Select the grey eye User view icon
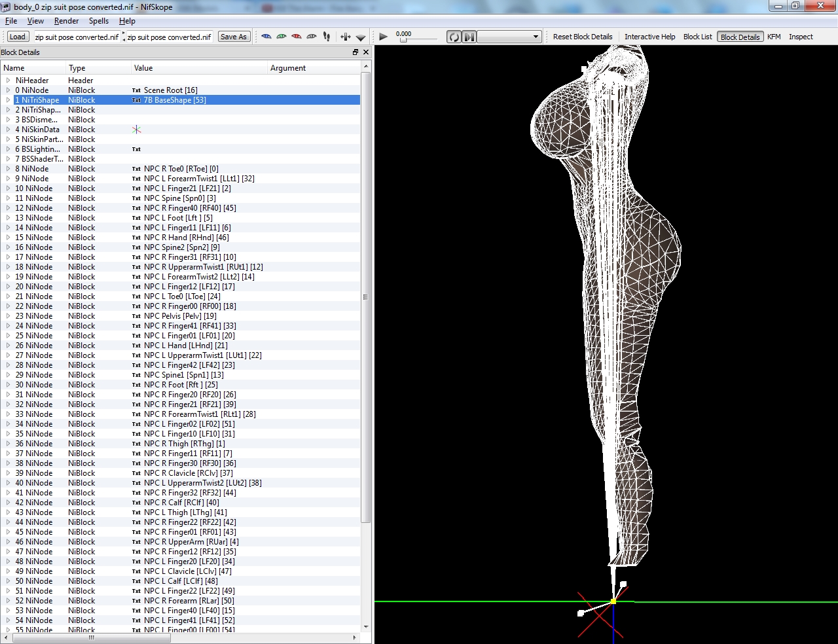This screenshot has height=644, width=838. (x=312, y=37)
